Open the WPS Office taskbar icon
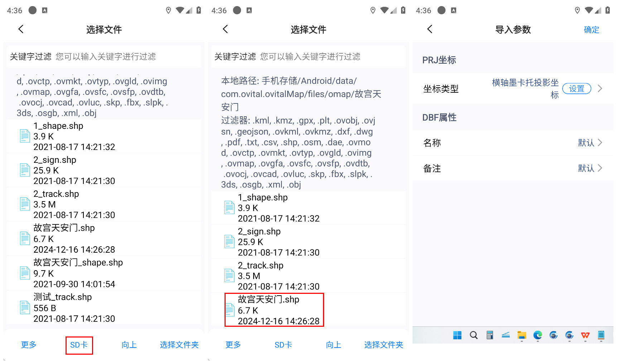The height and width of the screenshot is (364, 617). point(585,335)
